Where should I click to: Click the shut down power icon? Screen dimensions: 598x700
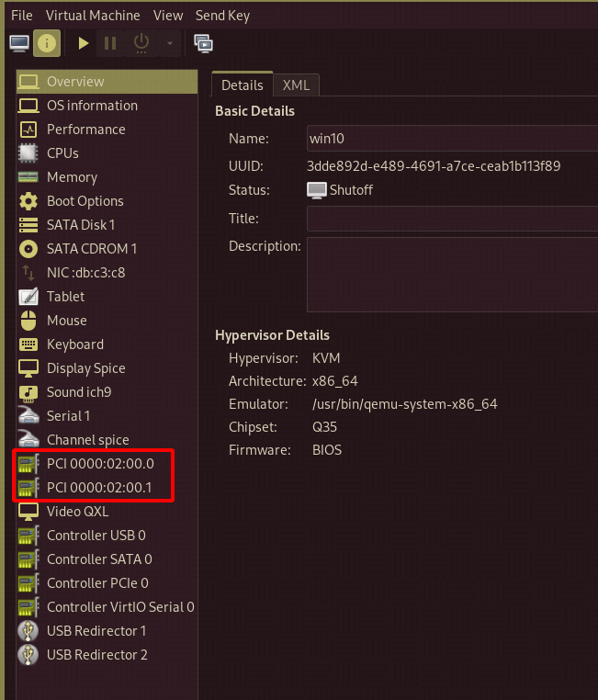click(x=141, y=43)
